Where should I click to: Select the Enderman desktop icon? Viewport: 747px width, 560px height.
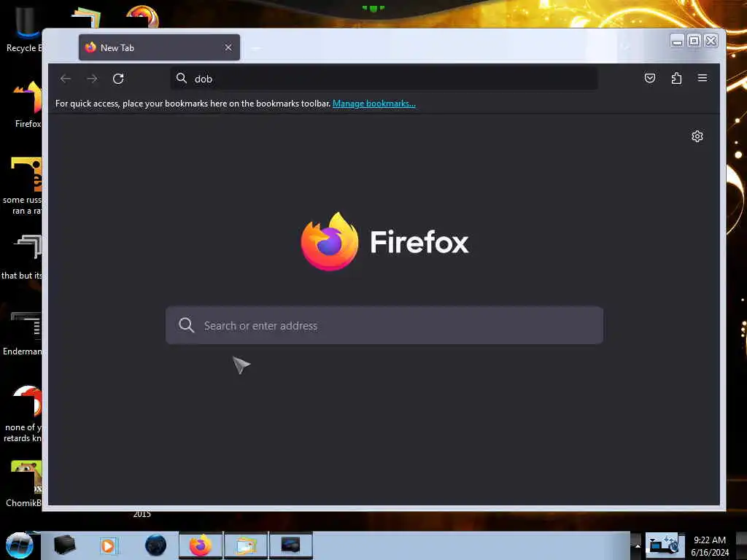click(23, 333)
